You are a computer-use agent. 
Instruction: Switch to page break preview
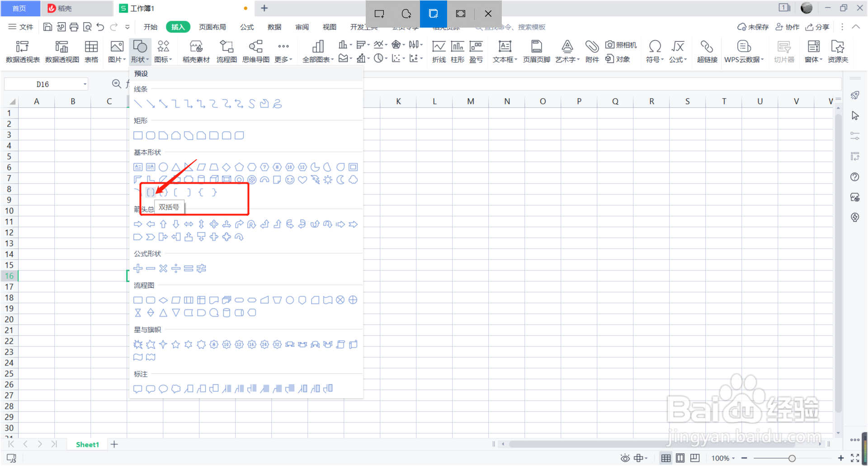coord(695,458)
